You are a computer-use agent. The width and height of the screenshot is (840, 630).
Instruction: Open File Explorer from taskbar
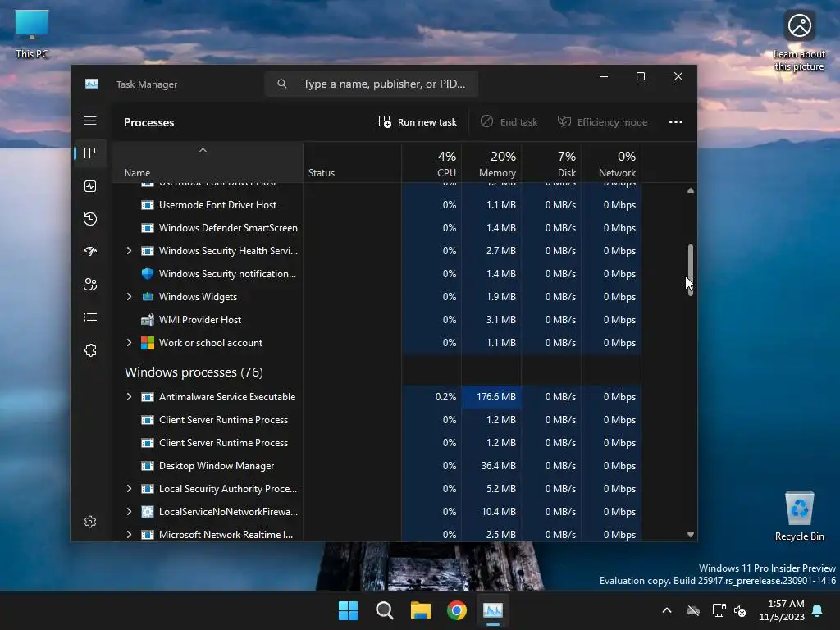(421, 610)
